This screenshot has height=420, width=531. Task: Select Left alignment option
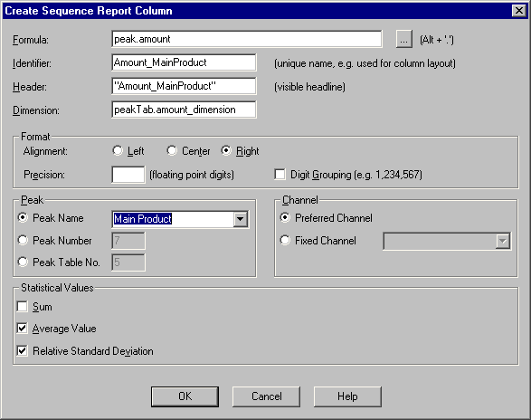pos(118,150)
